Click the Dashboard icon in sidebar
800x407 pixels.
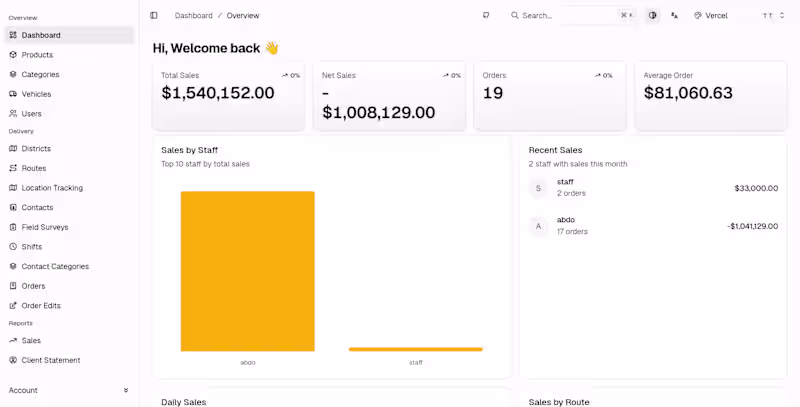coord(13,35)
